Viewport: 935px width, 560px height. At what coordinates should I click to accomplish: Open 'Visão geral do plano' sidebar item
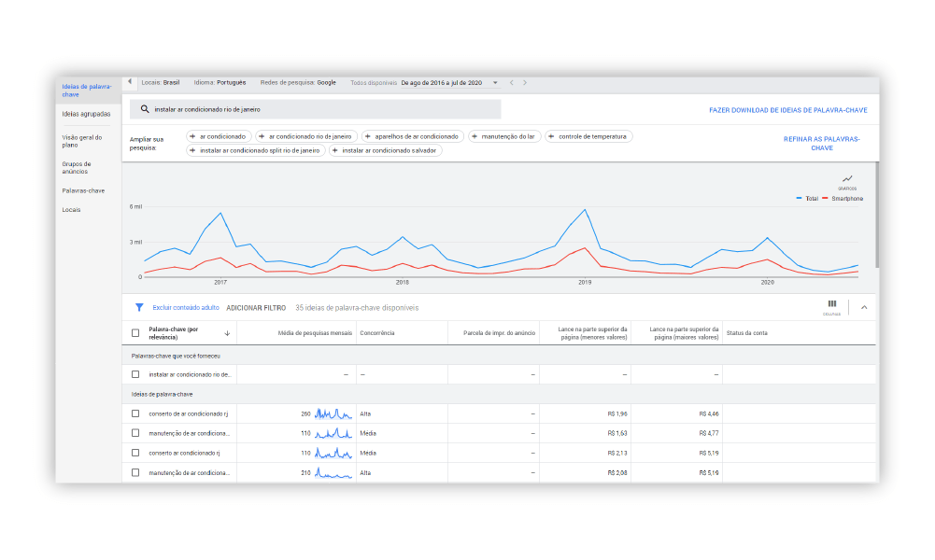point(81,141)
